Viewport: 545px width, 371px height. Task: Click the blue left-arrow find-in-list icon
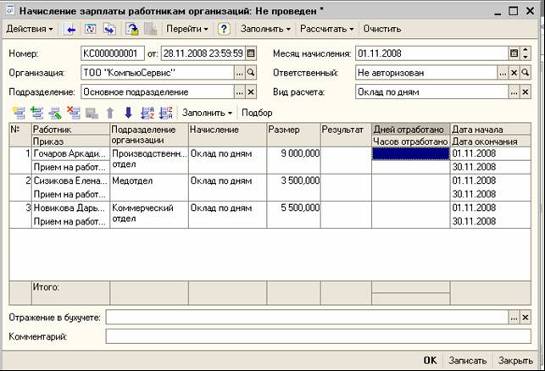pos(71,29)
